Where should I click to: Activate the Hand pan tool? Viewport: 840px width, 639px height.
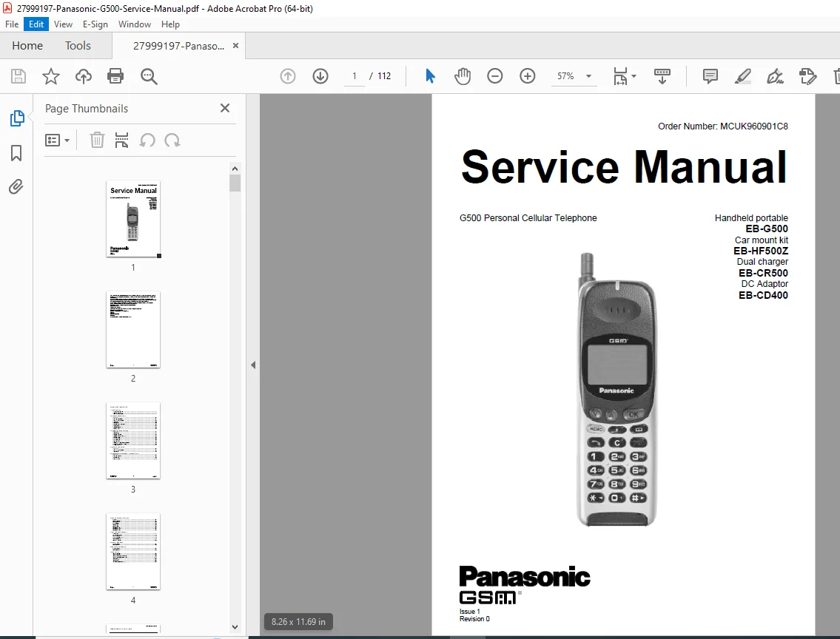click(x=463, y=76)
